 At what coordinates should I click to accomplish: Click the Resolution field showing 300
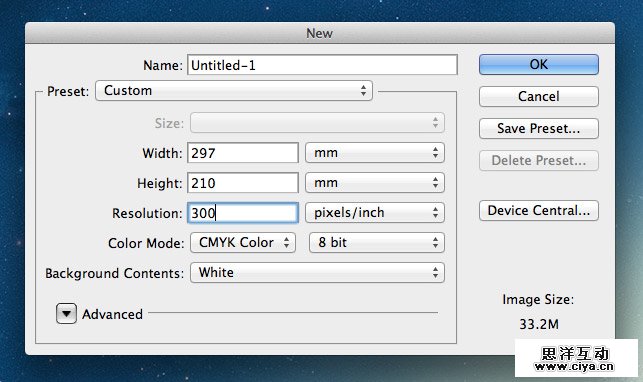coord(243,213)
